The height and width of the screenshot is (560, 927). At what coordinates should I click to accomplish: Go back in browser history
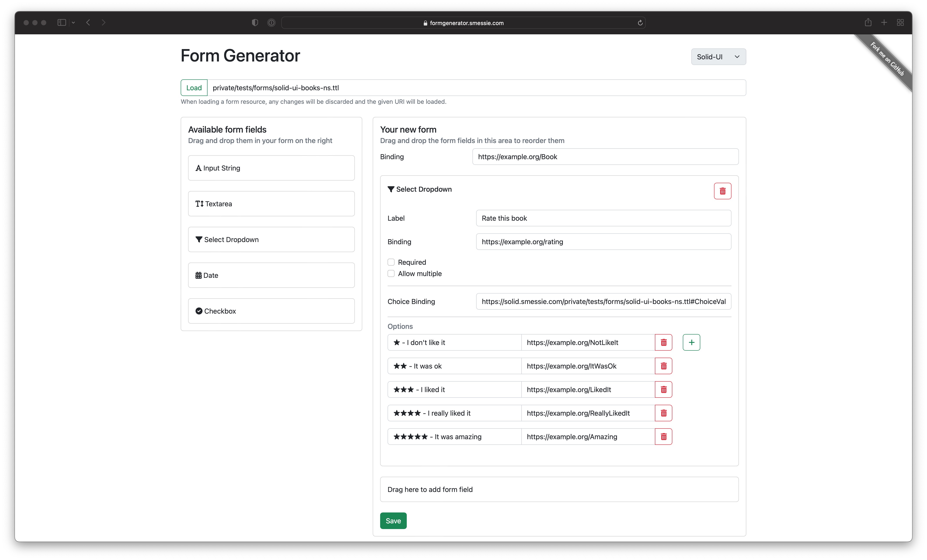(x=88, y=22)
